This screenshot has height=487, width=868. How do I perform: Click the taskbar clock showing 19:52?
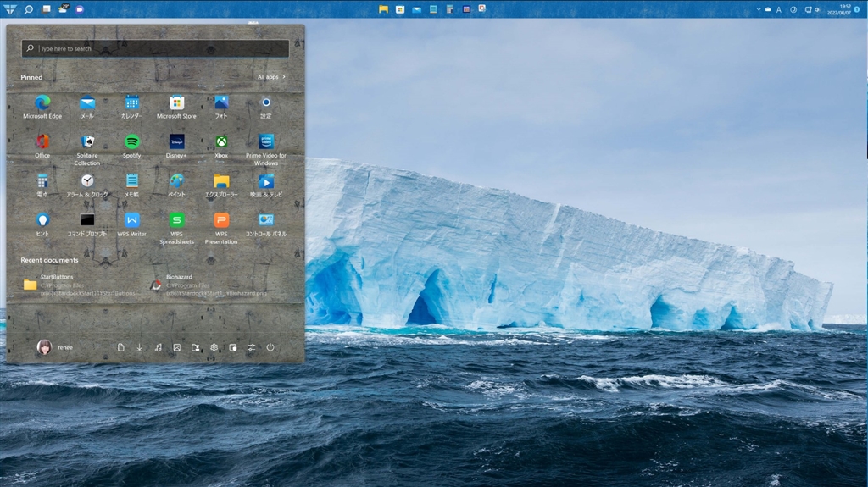(845, 9)
